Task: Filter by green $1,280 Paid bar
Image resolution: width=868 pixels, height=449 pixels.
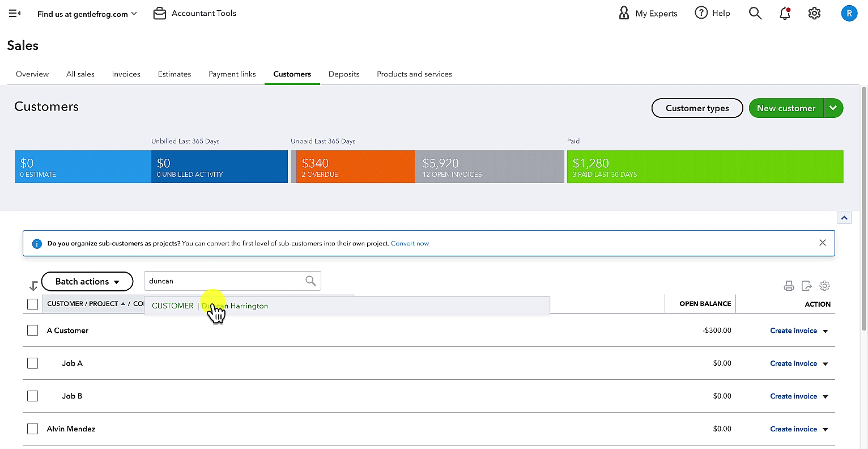Action: click(705, 167)
